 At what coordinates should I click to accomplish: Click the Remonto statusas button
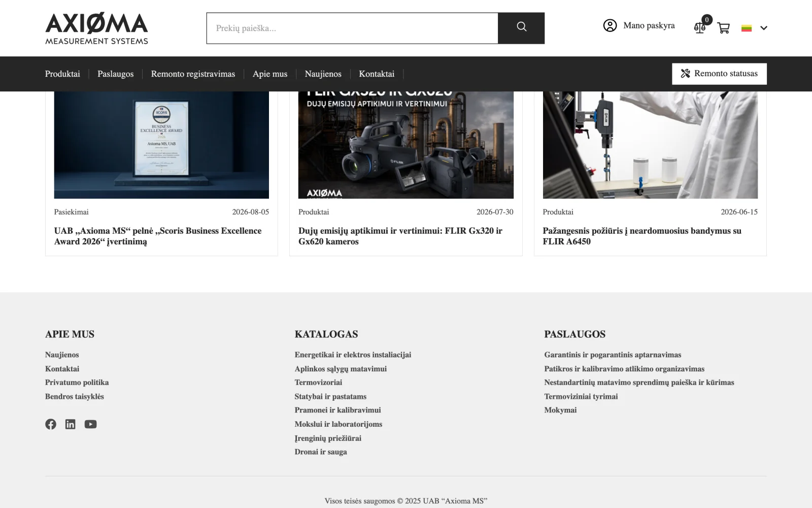[x=719, y=74]
